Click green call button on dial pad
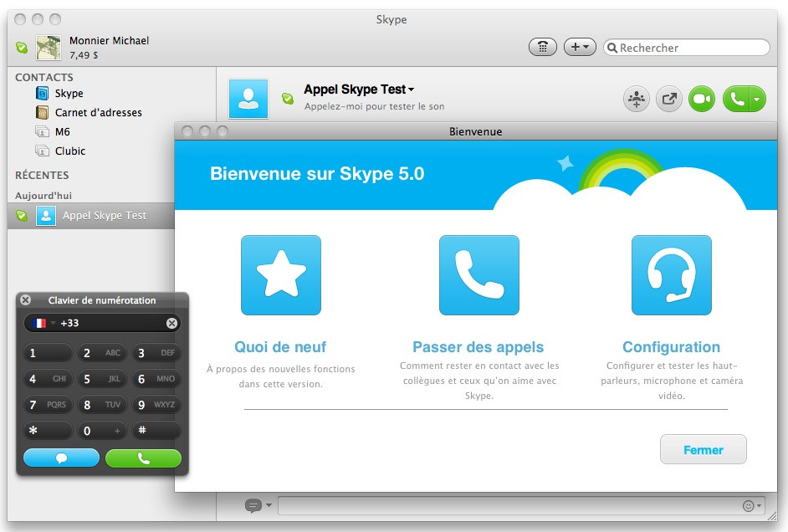 [143, 458]
